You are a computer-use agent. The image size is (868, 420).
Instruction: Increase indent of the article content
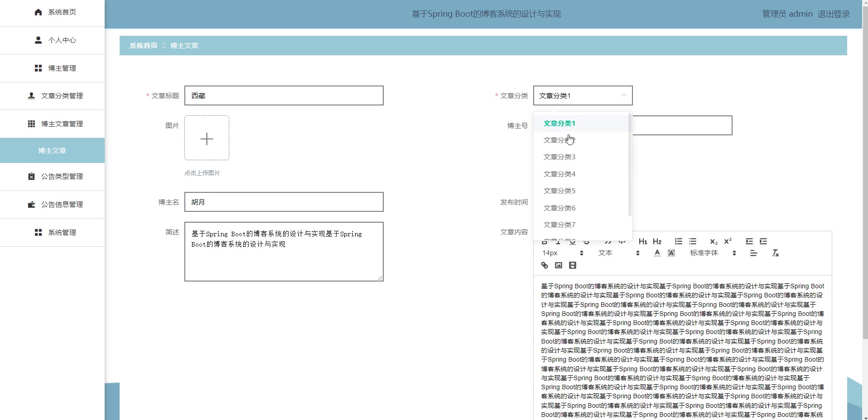(x=763, y=241)
